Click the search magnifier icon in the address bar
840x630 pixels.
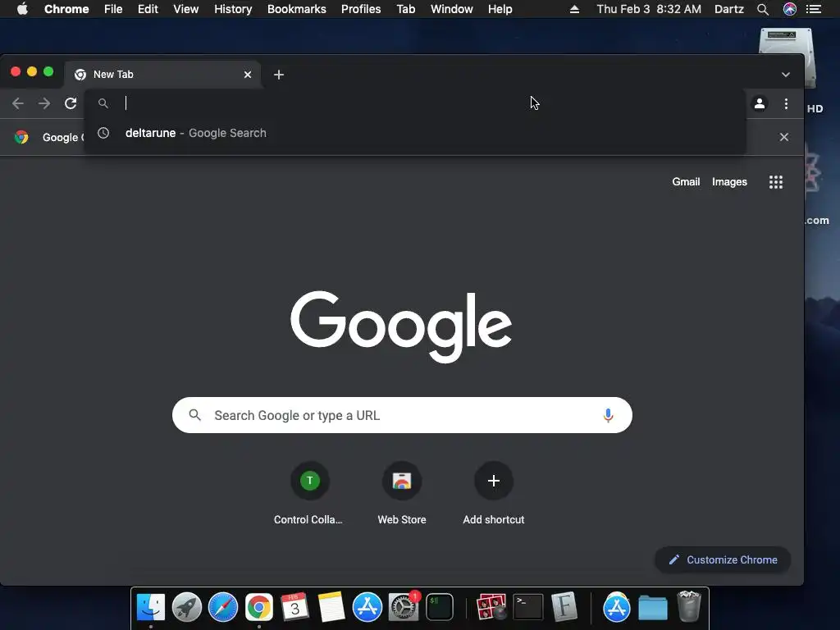pos(103,103)
